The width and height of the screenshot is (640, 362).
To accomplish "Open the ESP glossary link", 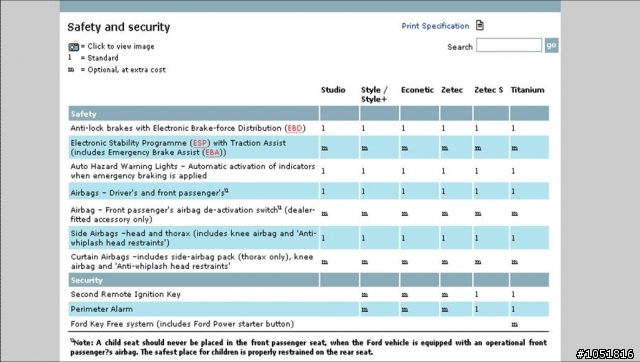I will pyautogui.click(x=200, y=143).
